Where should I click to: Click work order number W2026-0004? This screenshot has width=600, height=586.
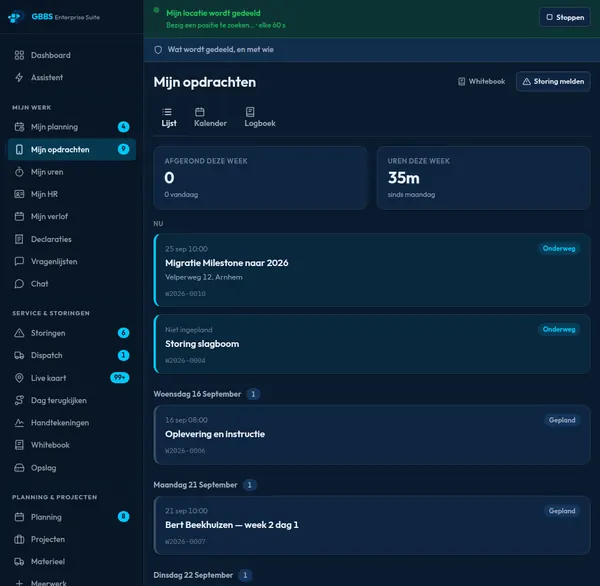[185, 361]
